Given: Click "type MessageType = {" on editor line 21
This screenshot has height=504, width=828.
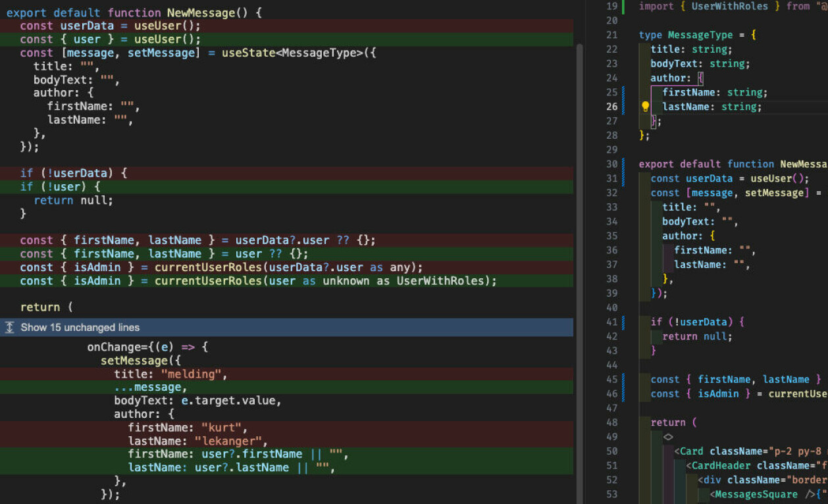Looking at the screenshot, I should [698, 35].
